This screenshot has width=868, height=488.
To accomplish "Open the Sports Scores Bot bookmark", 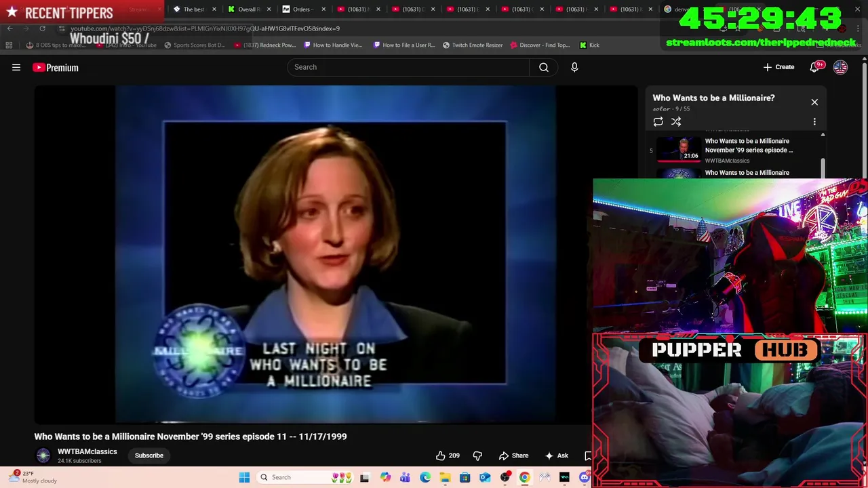I will tap(195, 45).
